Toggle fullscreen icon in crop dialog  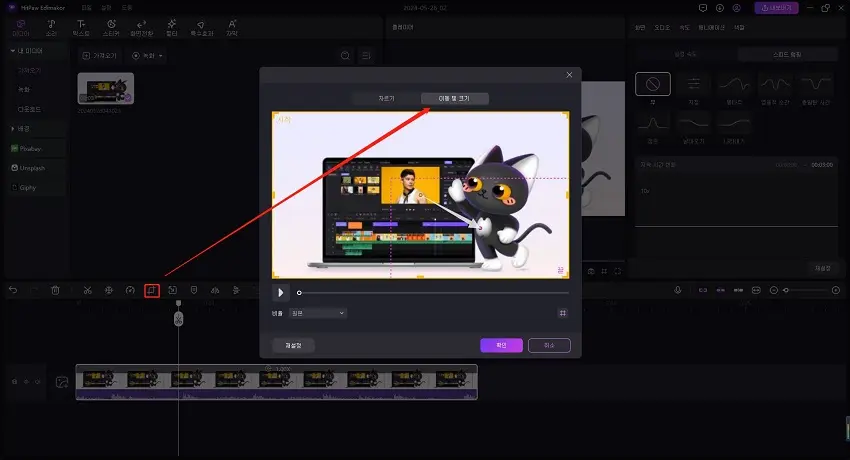563,313
